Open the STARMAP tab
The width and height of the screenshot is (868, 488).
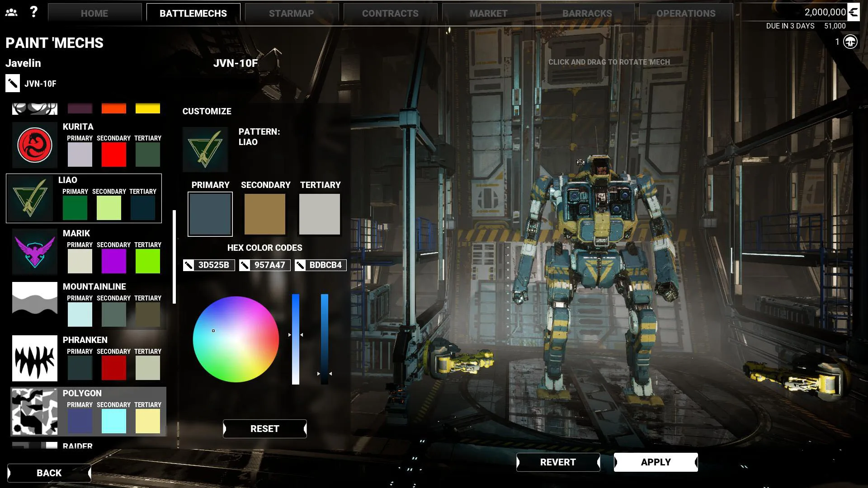click(292, 13)
